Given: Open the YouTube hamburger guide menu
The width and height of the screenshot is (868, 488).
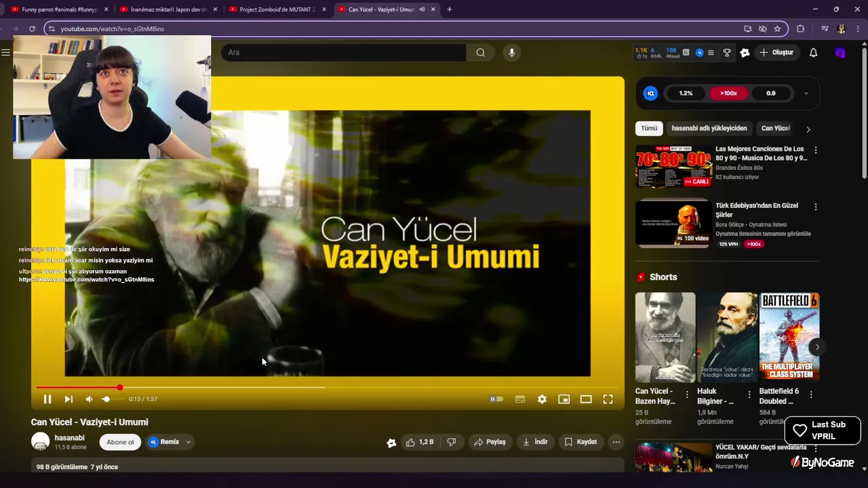Looking at the screenshot, I should 5,52.
